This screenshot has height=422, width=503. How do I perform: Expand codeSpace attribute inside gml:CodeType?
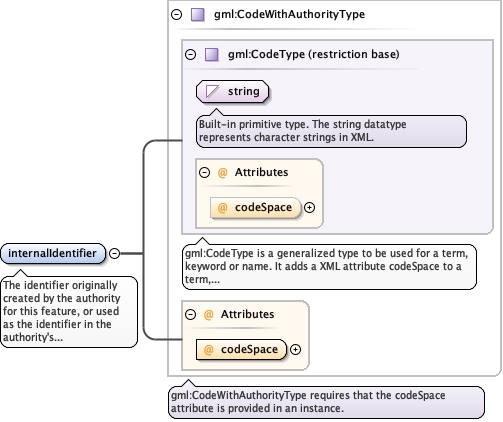pos(309,208)
